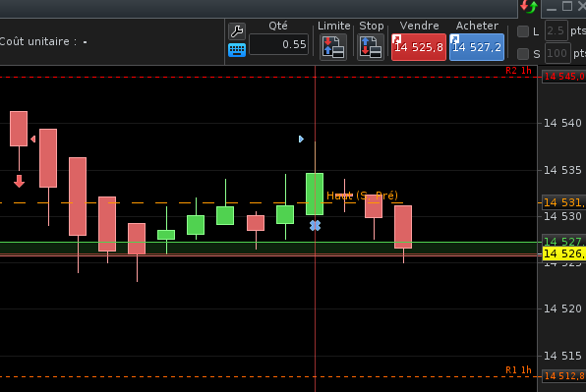Place a Stop order icon
This screenshot has width=586, height=392.
pyautogui.click(x=371, y=47)
